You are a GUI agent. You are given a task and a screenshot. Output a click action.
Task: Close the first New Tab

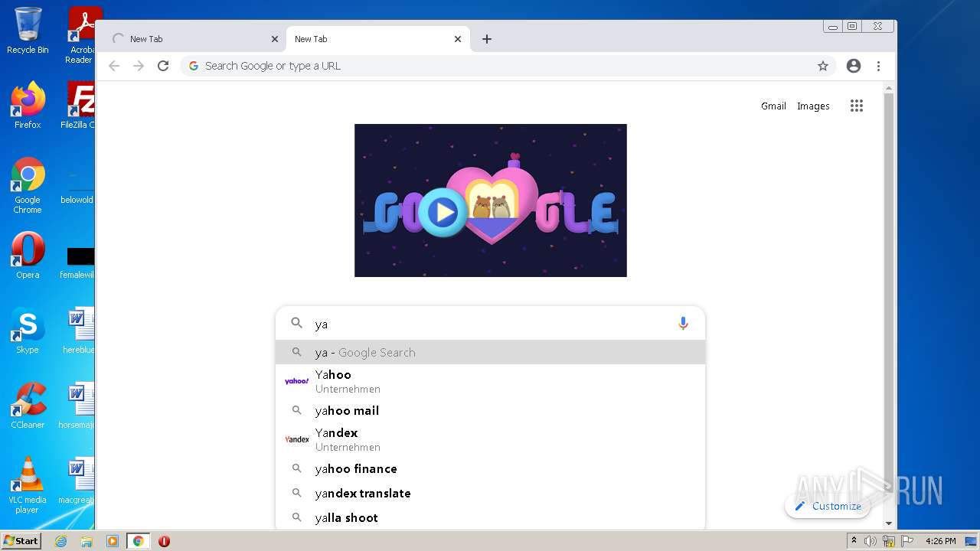click(275, 39)
